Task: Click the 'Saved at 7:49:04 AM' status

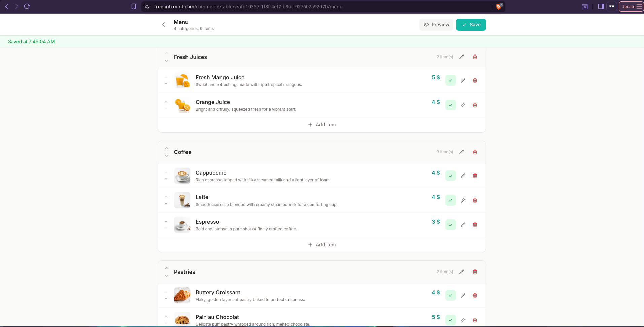Action: [31, 42]
